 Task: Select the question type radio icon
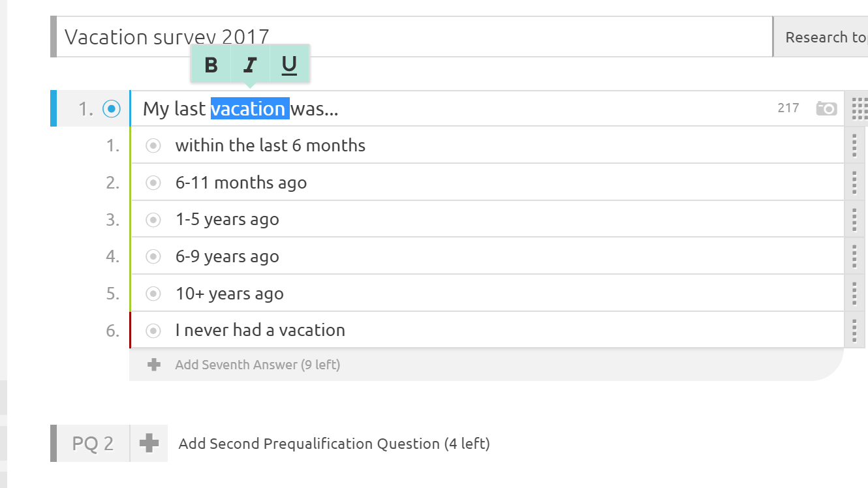[112, 109]
